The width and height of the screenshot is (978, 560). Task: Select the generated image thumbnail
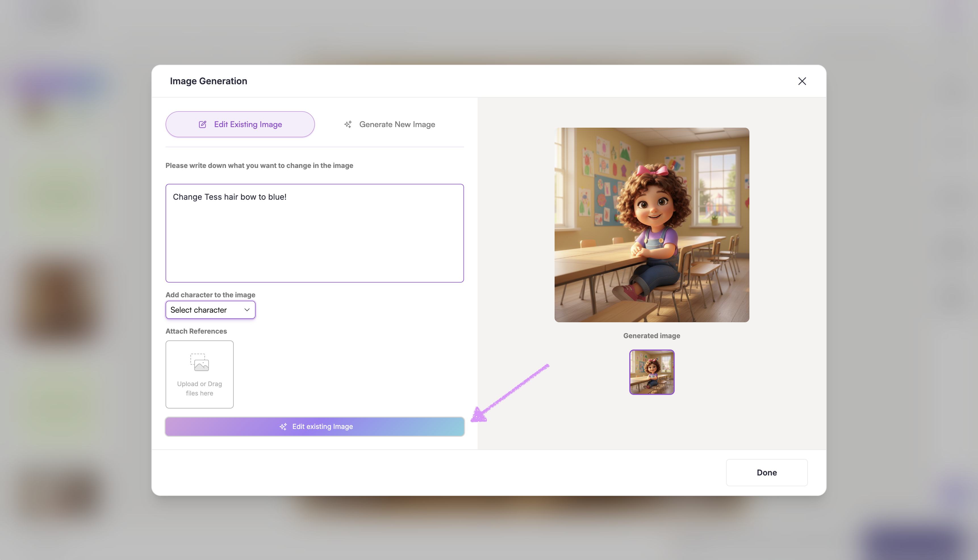652,372
